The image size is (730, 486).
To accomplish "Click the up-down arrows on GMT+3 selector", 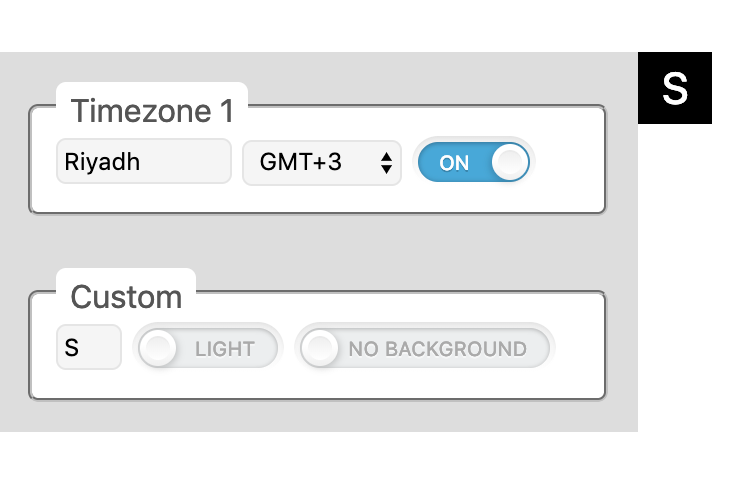I will point(386,163).
